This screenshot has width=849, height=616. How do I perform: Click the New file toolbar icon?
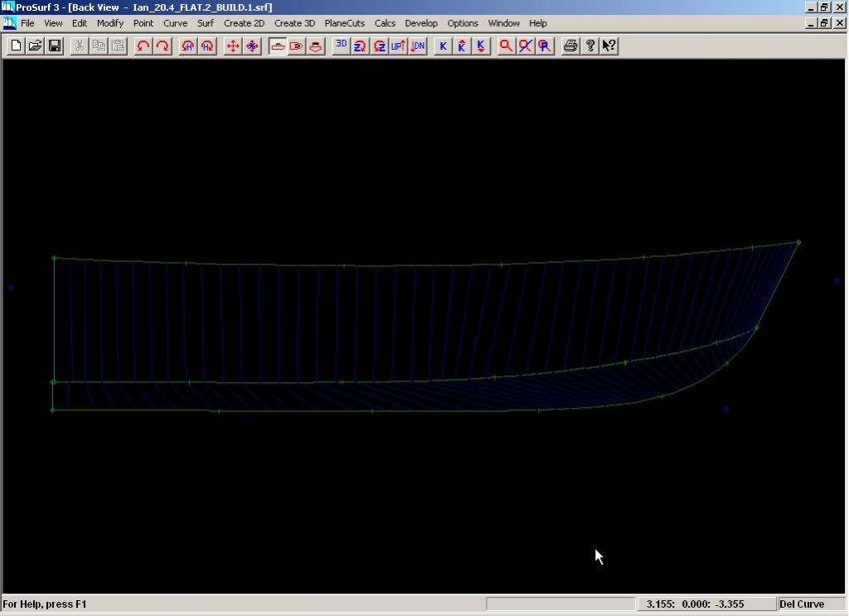pyautogui.click(x=16, y=46)
